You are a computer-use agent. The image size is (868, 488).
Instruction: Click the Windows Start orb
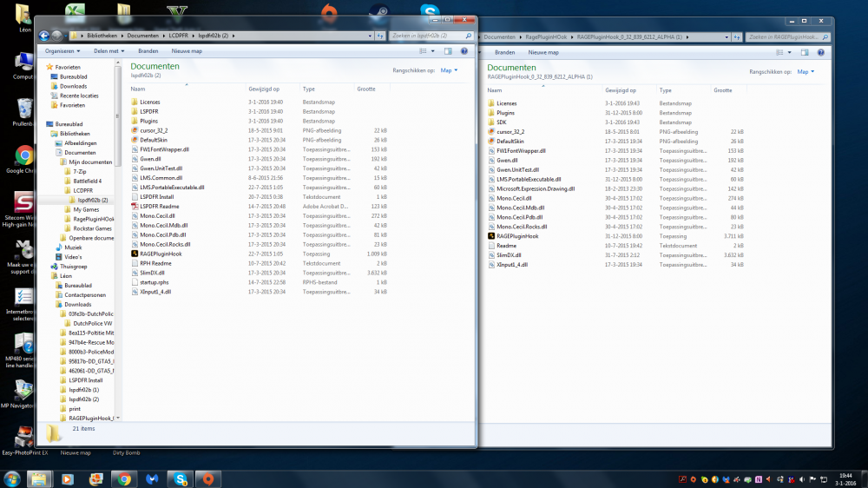[x=13, y=478]
